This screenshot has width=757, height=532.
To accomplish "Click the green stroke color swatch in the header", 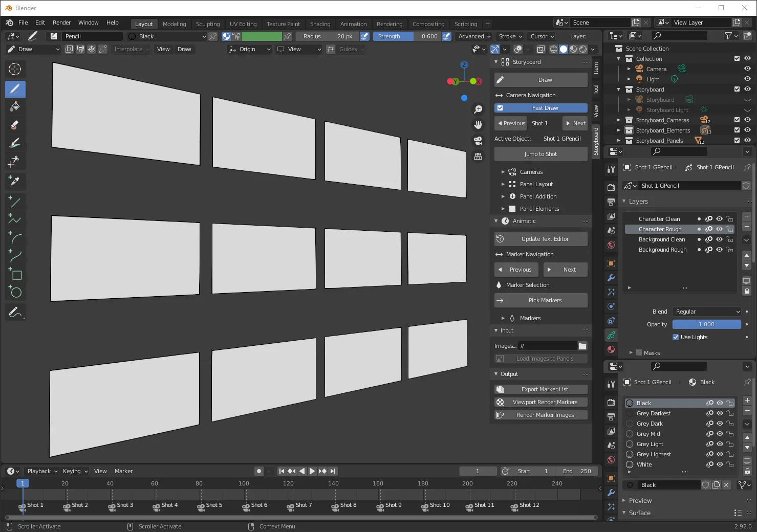I will coord(262,36).
